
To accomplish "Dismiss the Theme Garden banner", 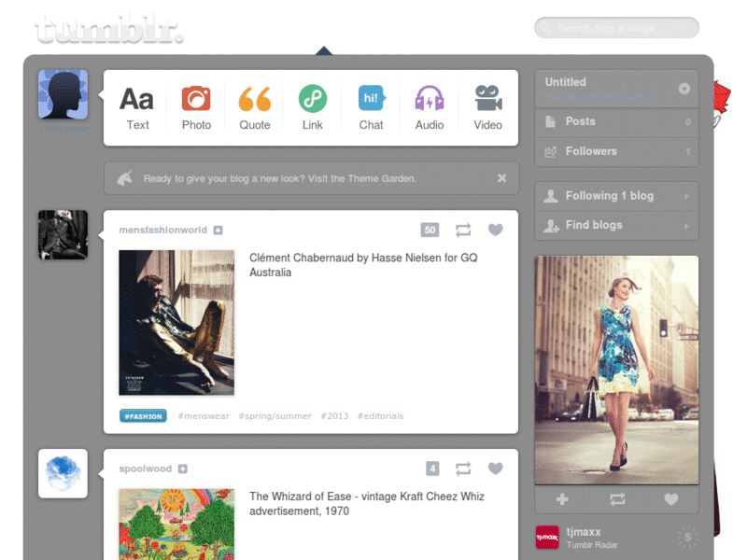I will click(501, 178).
